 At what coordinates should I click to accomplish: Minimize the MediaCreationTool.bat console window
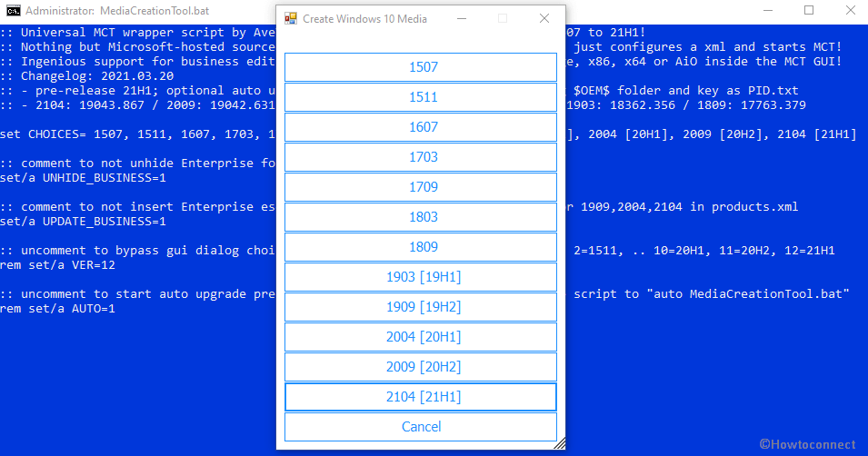[x=768, y=10]
